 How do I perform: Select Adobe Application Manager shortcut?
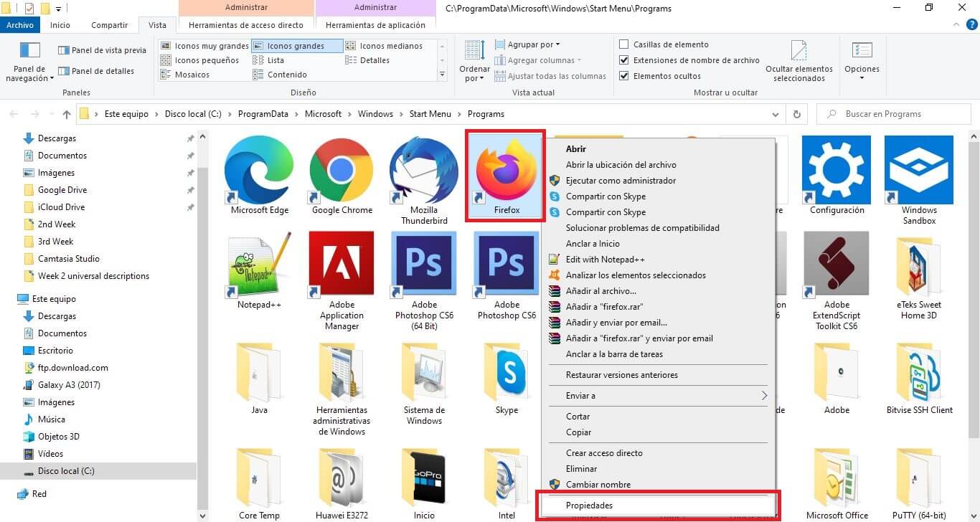click(x=341, y=265)
